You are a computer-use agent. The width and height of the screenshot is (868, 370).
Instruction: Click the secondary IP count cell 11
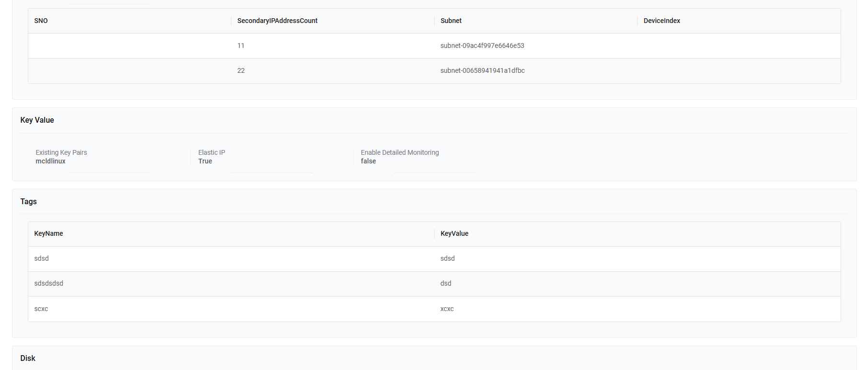point(241,46)
